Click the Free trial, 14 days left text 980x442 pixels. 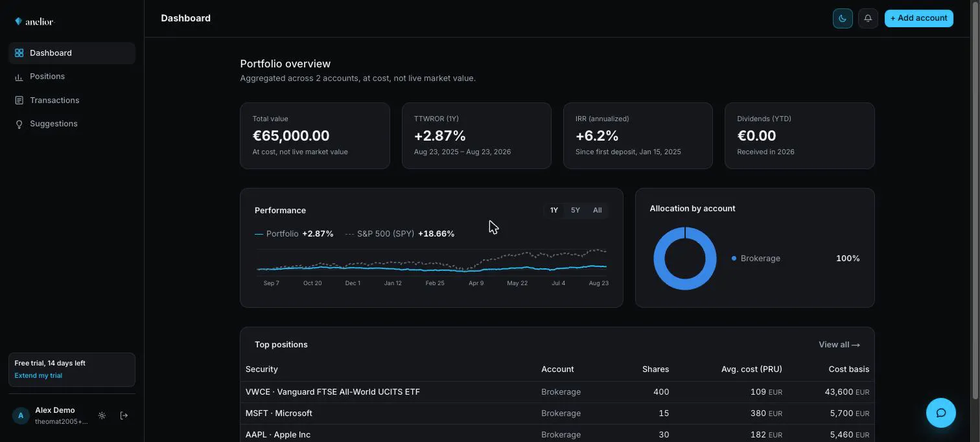coord(50,364)
